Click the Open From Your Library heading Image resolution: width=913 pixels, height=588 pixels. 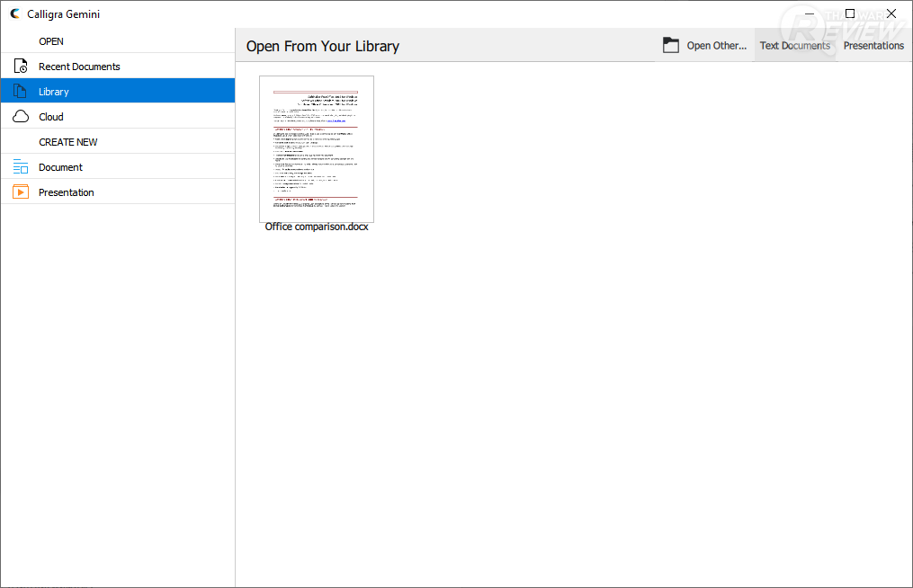pyautogui.click(x=323, y=46)
